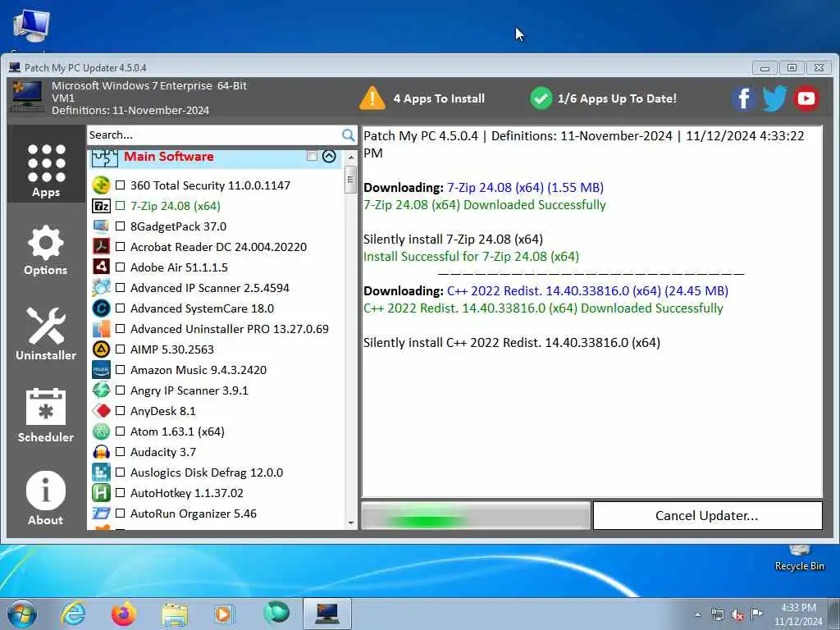Click the Action Center flag tray icon
This screenshot has width=840, height=630.
[756, 614]
